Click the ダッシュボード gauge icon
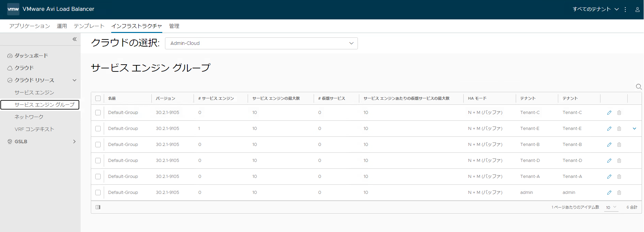 10,56
